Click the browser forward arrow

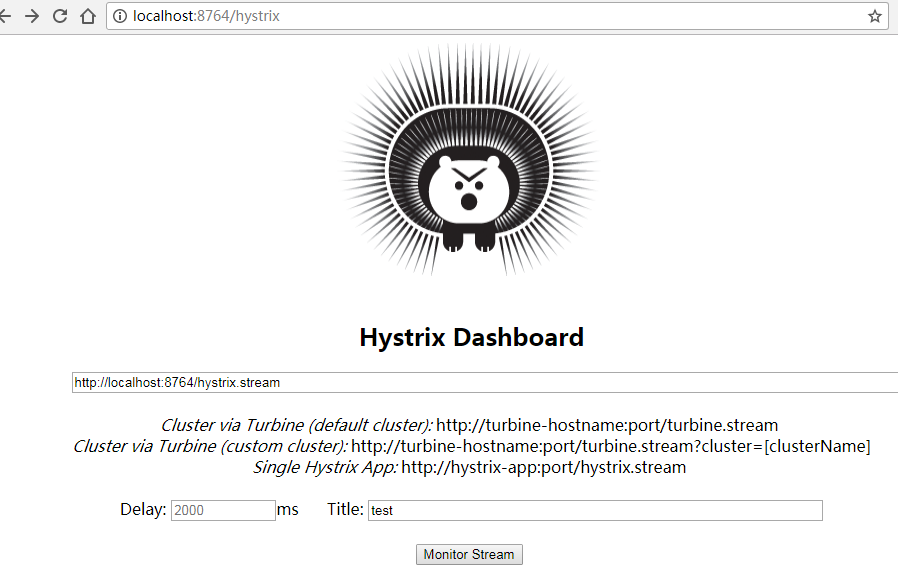click(x=32, y=16)
